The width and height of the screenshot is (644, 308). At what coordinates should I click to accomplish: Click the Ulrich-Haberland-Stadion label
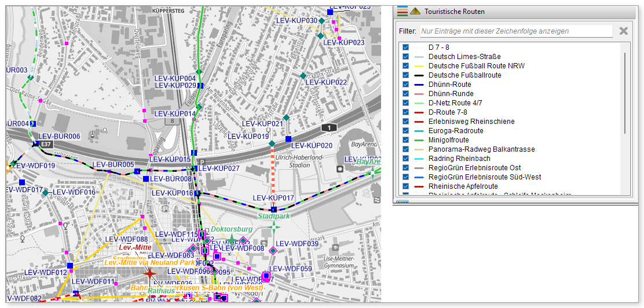[x=299, y=162]
